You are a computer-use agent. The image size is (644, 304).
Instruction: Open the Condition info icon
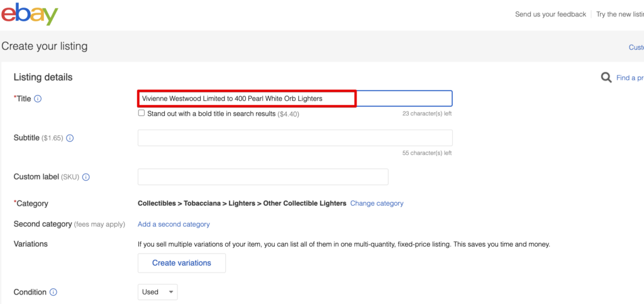[x=53, y=292]
